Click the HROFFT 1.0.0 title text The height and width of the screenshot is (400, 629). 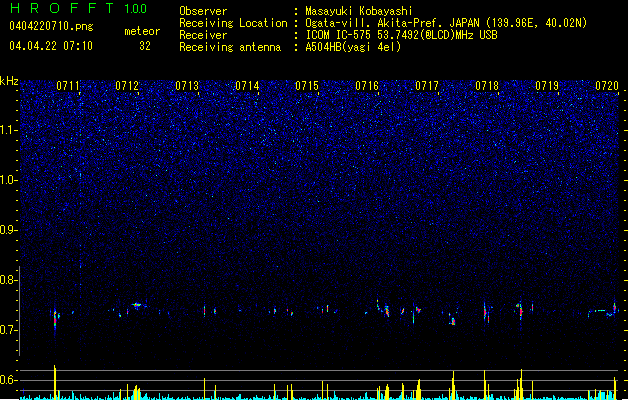tap(79, 8)
